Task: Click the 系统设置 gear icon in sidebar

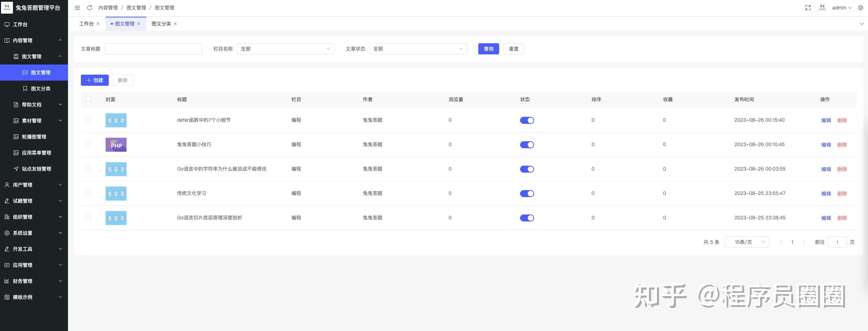Action: point(7,233)
